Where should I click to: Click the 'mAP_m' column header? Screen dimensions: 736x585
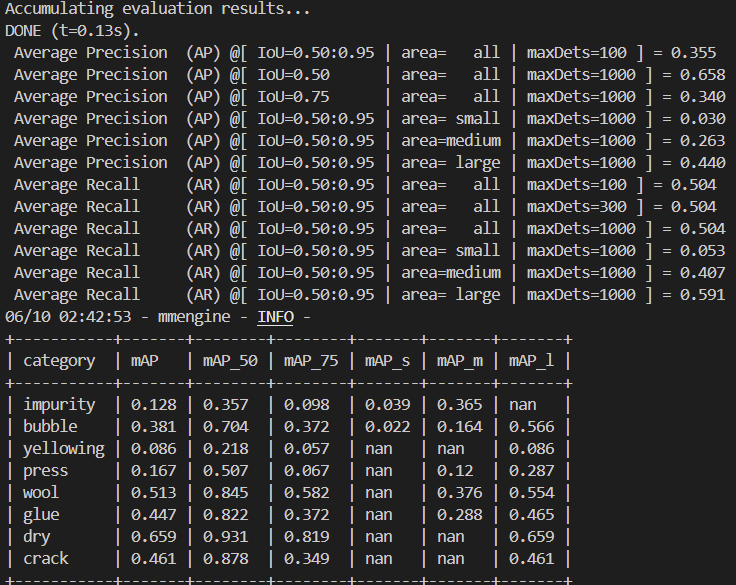coord(460,361)
